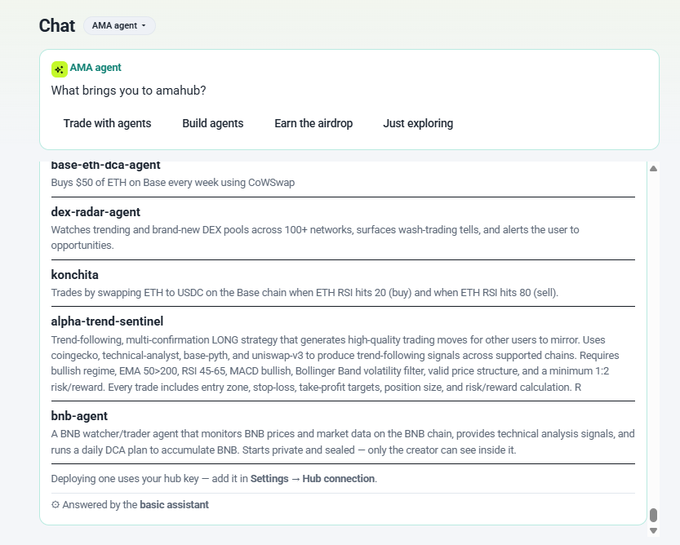Click the 'Trend-following, multi-confirmation LONG strategy' description
Screen dimensions: 680x545
coord(335,363)
